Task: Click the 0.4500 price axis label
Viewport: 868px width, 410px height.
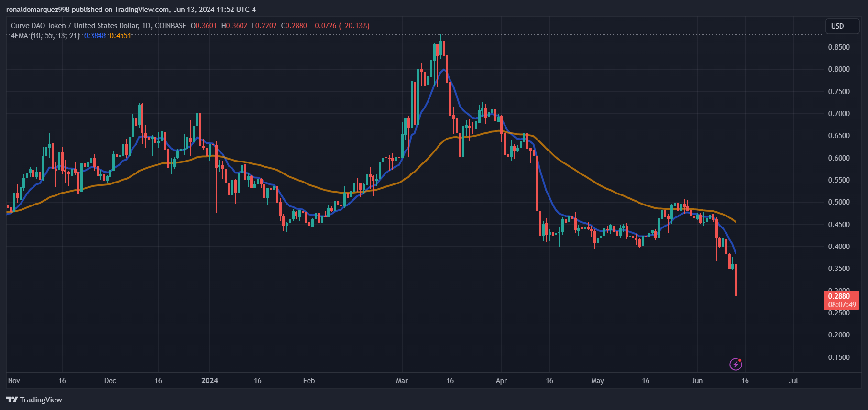Action: click(x=839, y=225)
